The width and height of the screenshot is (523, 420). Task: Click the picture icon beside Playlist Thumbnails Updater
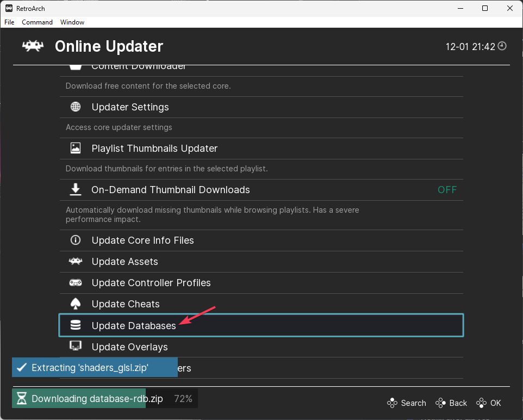pyautogui.click(x=76, y=148)
